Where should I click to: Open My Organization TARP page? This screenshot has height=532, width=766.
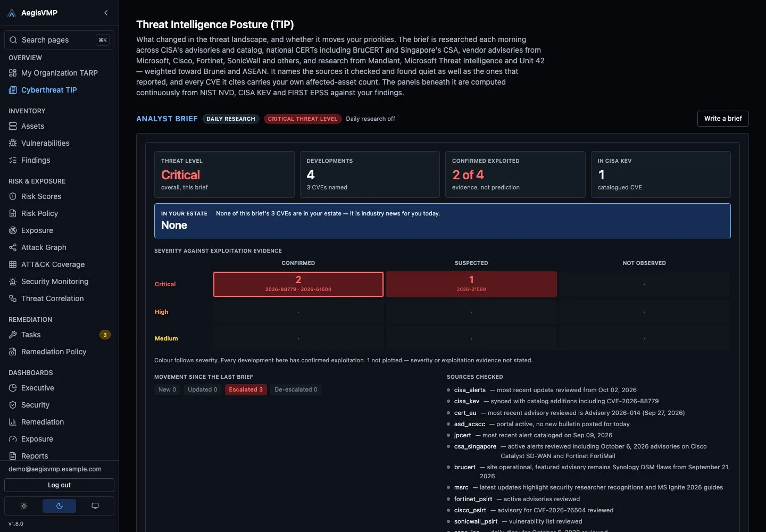59,73
